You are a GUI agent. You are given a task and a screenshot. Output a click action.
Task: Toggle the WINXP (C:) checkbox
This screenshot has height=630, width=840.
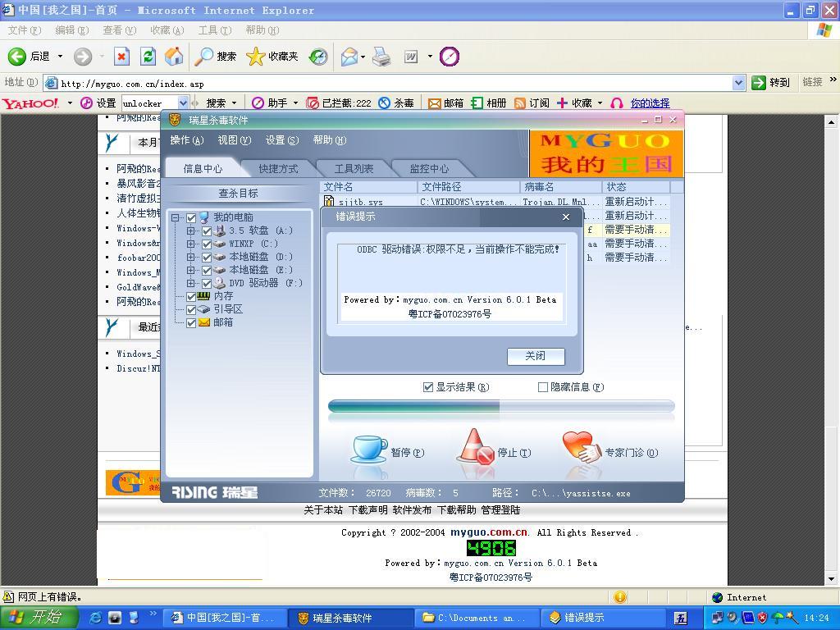point(207,244)
